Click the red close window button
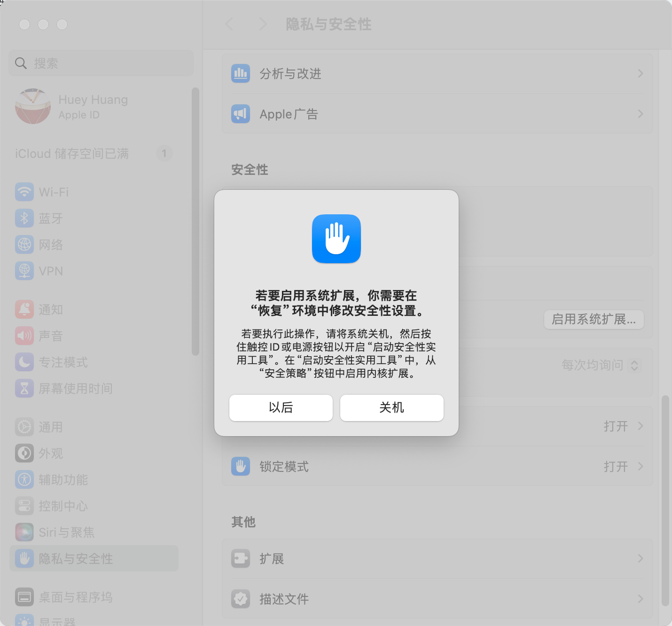Viewport: 672px width, 626px height. [x=24, y=24]
